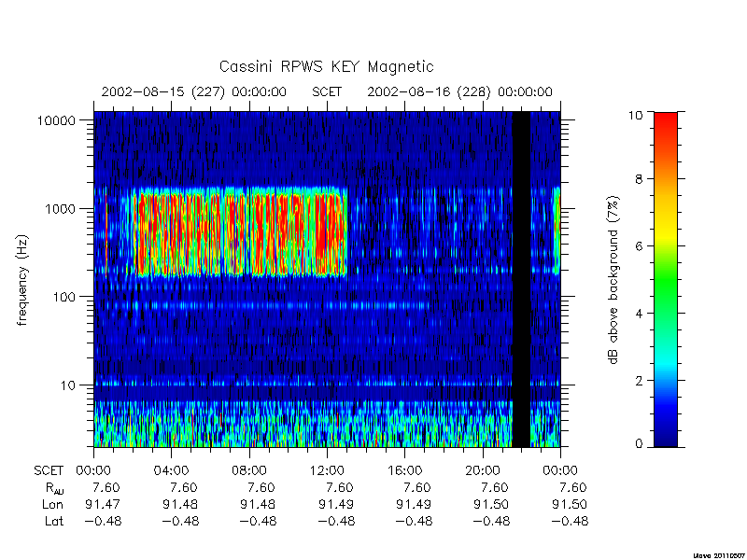747x560 pixels.
Task: Click the 0 tick label on the color bar
Action: coord(639,444)
